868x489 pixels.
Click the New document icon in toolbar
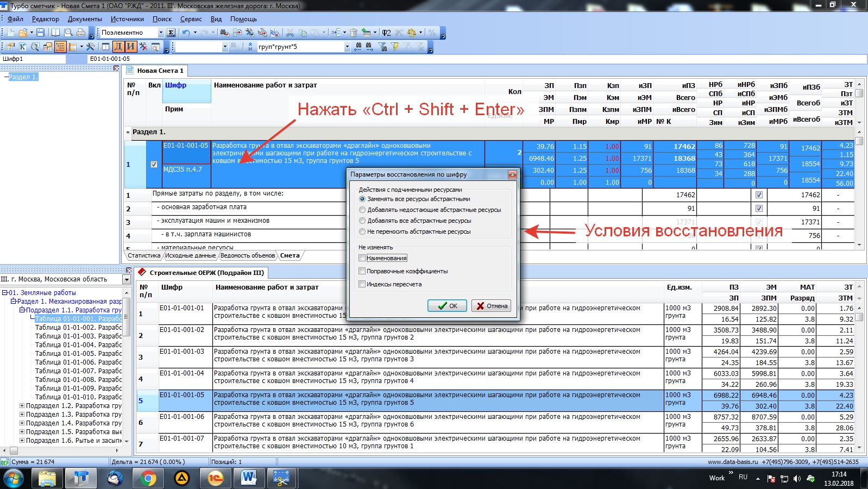[x=11, y=33]
